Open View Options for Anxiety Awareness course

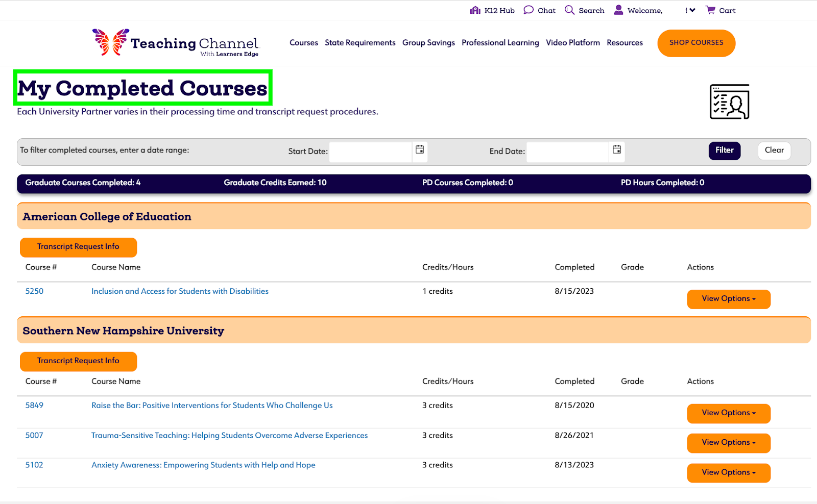[728, 473]
